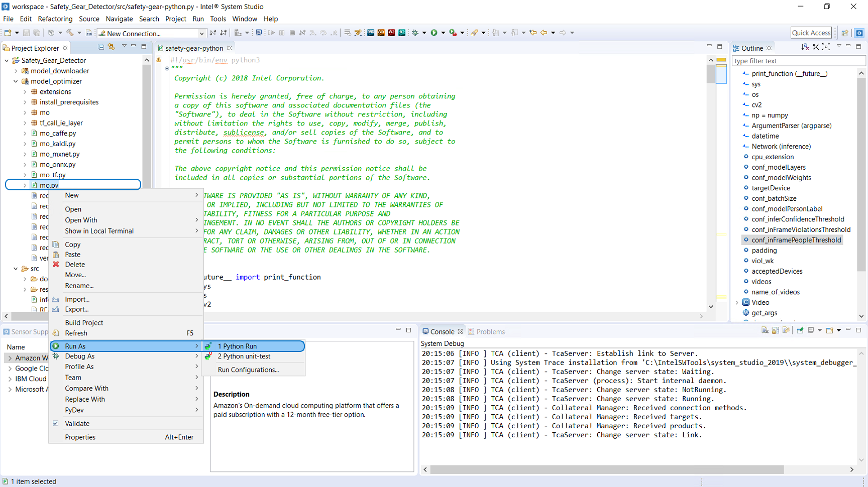This screenshot has height=487, width=868.
Task: Click the yellow Back arrow icon
Action: click(x=544, y=33)
